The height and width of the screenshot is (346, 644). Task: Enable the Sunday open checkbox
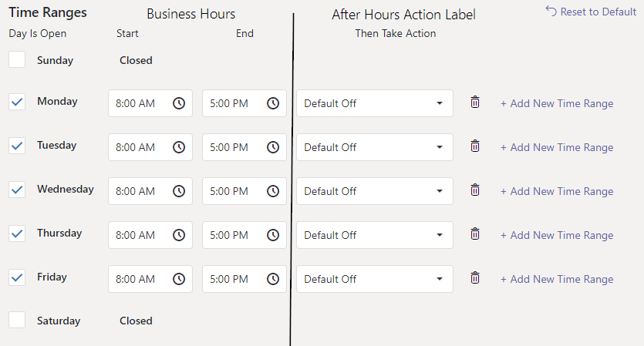click(17, 60)
